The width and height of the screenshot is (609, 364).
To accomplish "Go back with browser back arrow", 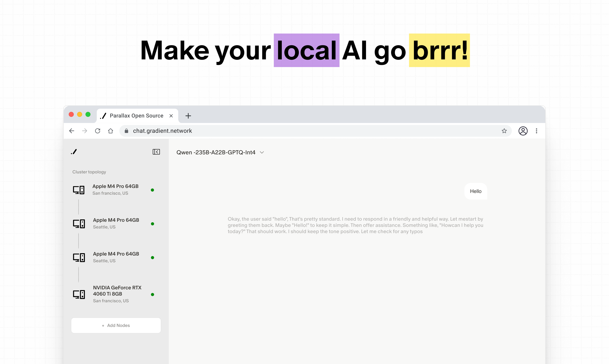I will pyautogui.click(x=72, y=131).
